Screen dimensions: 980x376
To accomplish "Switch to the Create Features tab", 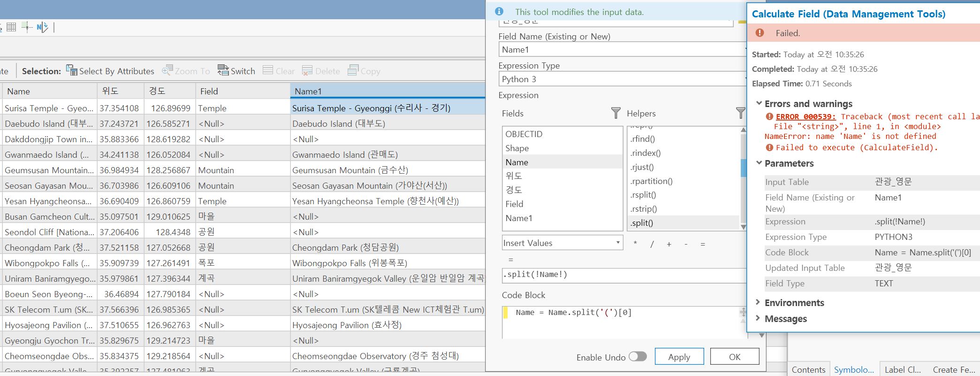I will pos(954,370).
